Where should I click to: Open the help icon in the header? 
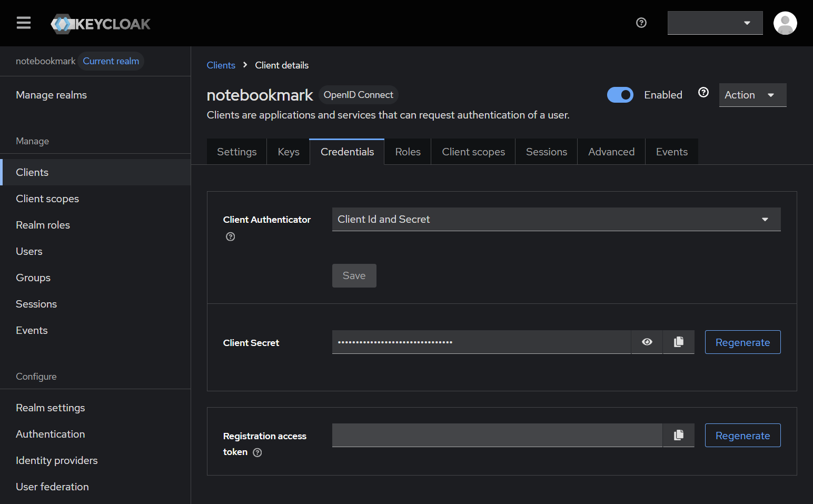click(x=641, y=23)
